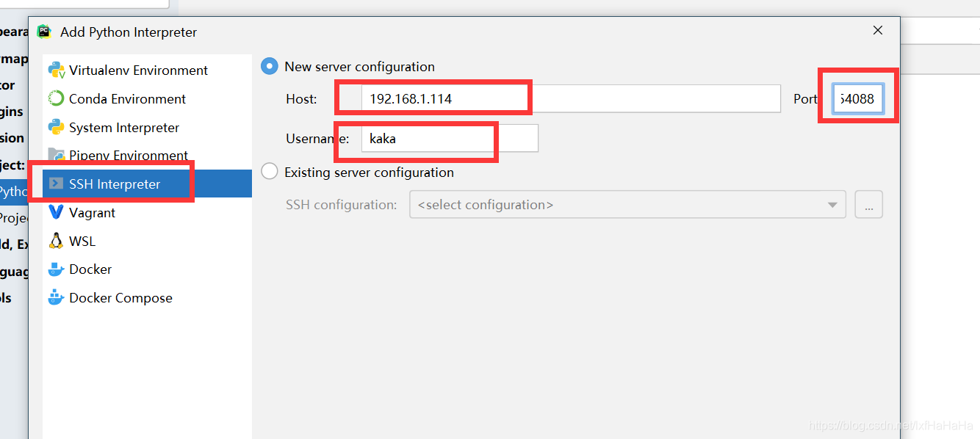Click the WSL penguin icon
Viewport: 980px width, 439px height.
(x=56, y=241)
